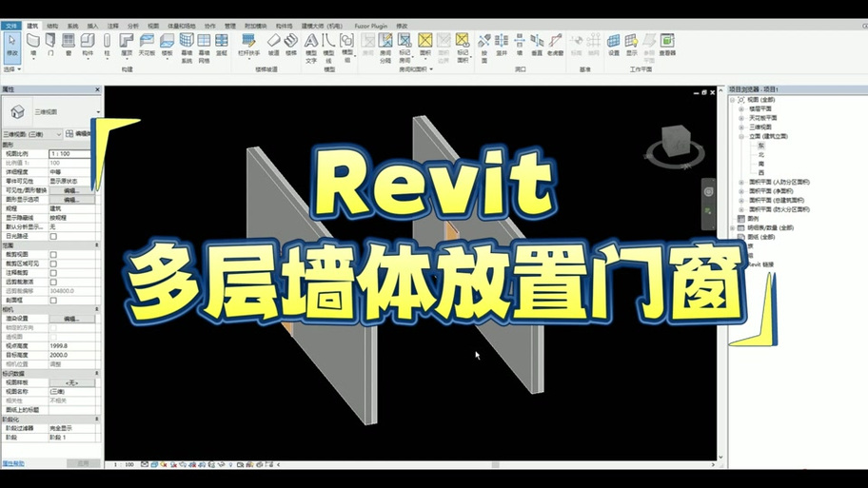Pick the Model Group (模型组) tool
Viewport: 868px width, 488px height.
(x=347, y=48)
